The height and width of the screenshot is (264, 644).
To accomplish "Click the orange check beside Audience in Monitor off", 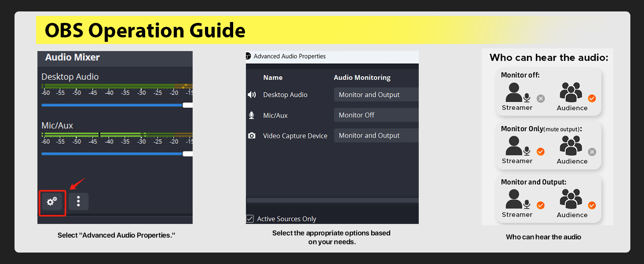I will 592,99.
